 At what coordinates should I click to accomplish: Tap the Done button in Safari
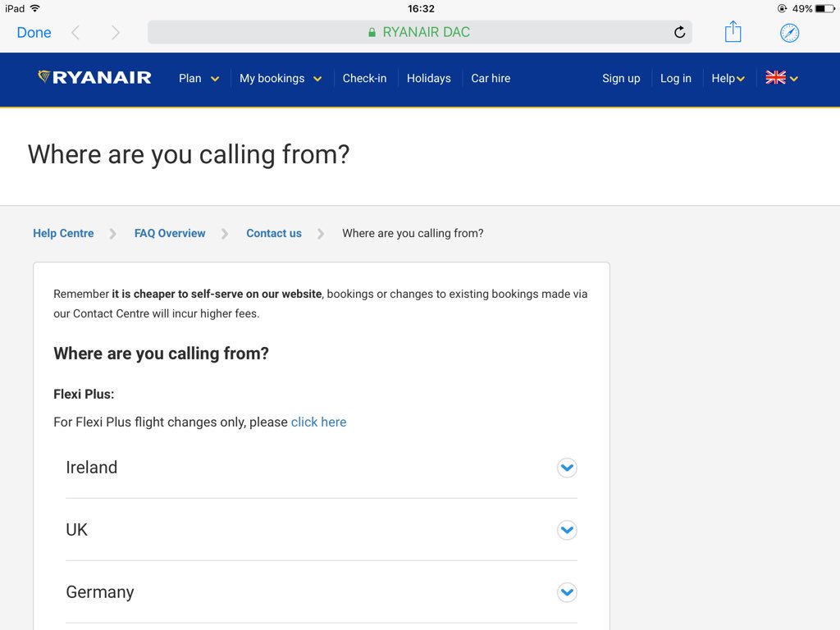[34, 33]
